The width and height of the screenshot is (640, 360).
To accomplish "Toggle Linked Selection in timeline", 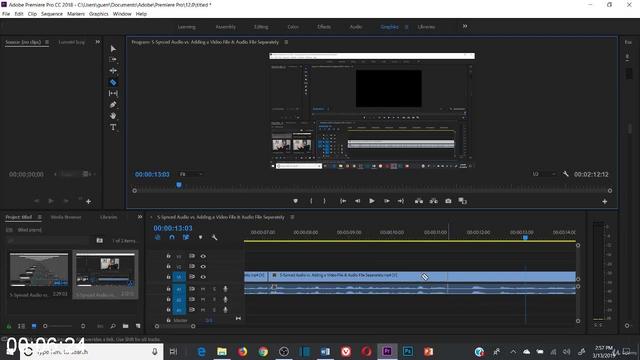I will tap(186, 237).
